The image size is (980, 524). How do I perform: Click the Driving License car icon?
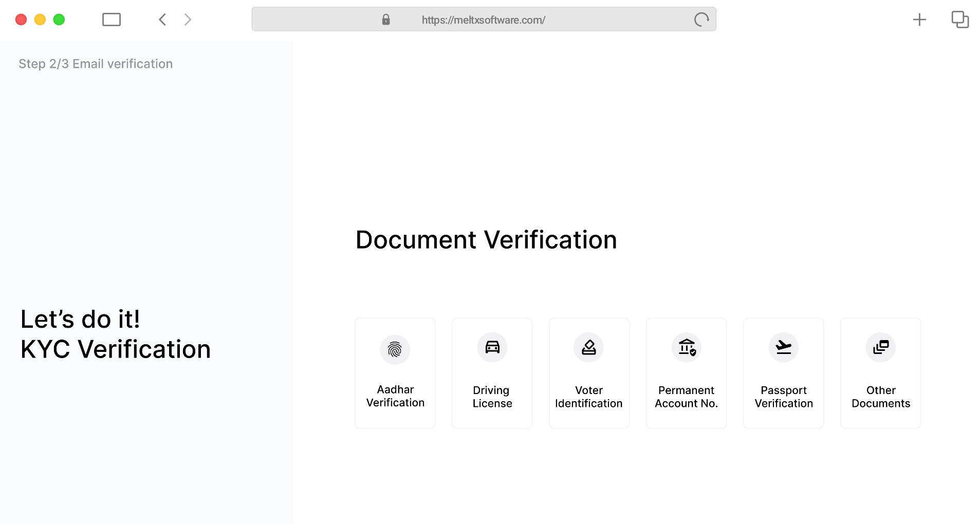coord(492,348)
